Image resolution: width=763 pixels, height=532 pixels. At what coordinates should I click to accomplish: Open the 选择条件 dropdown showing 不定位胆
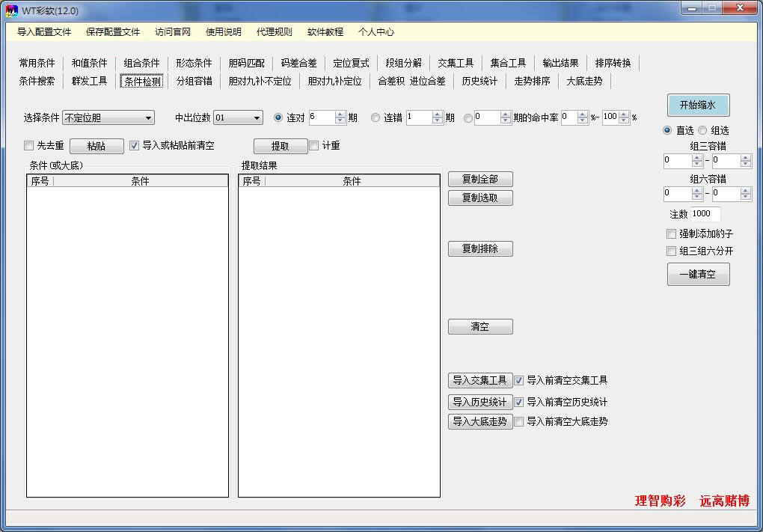point(108,117)
